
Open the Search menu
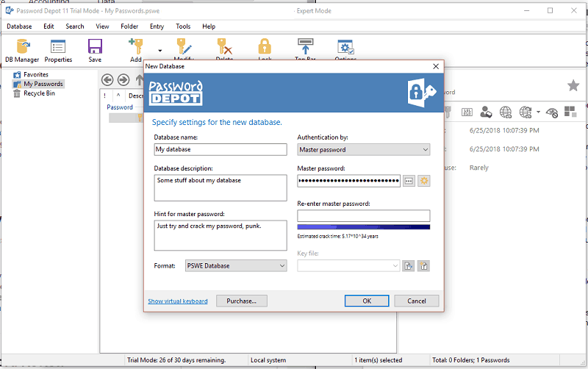click(75, 26)
